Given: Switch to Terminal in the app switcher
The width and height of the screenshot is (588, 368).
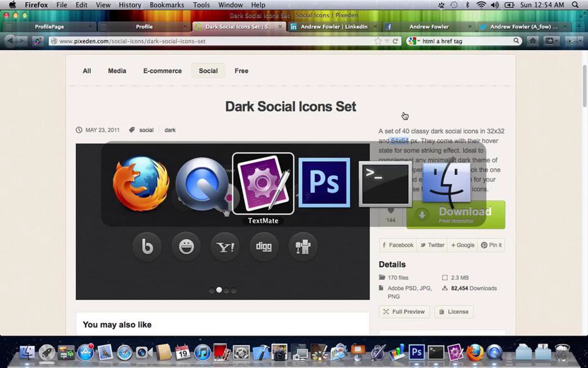Looking at the screenshot, I should pyautogui.click(x=385, y=184).
